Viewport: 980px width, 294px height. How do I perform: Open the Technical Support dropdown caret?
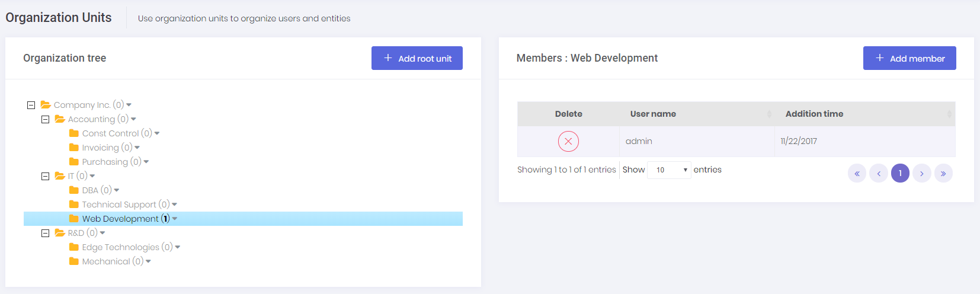[x=175, y=204]
